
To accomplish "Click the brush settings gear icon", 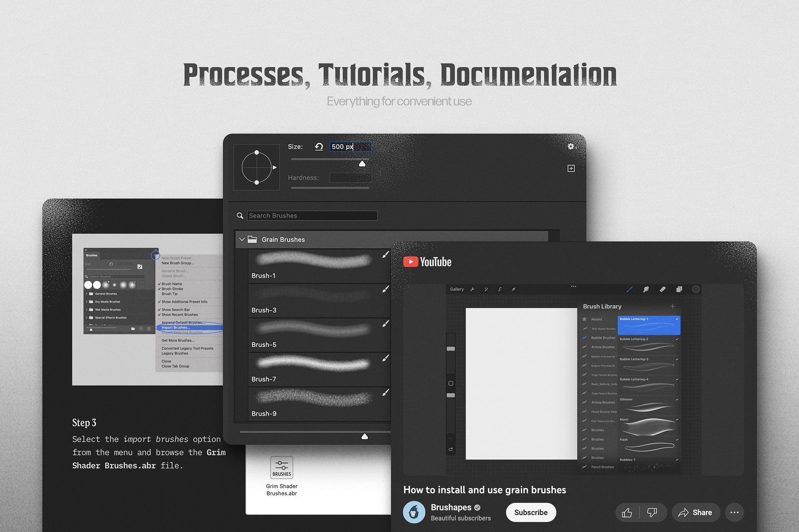I will pyautogui.click(x=569, y=147).
